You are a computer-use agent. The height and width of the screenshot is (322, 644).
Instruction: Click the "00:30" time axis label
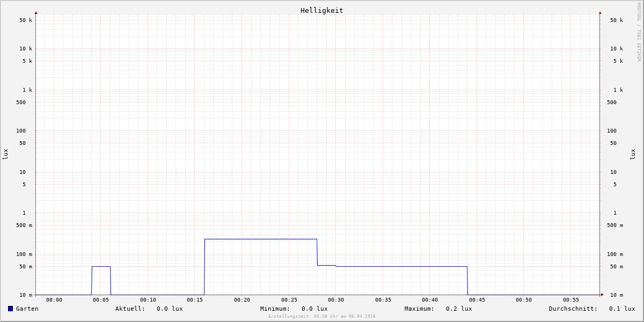coord(336,300)
